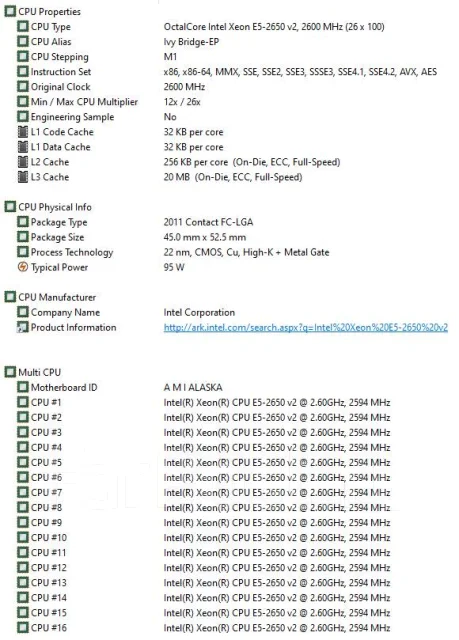Click the icon beside Motherboard ID

(x=23, y=387)
